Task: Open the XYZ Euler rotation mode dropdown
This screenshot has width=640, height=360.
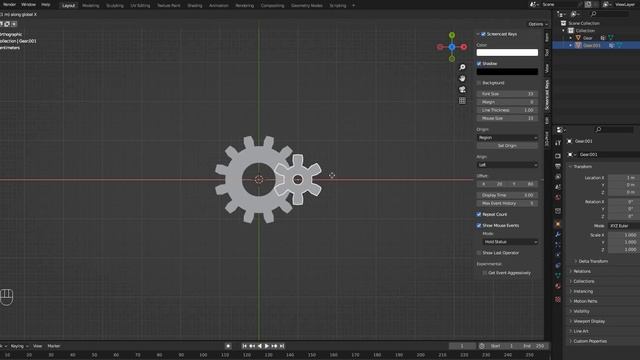Action: point(624,226)
